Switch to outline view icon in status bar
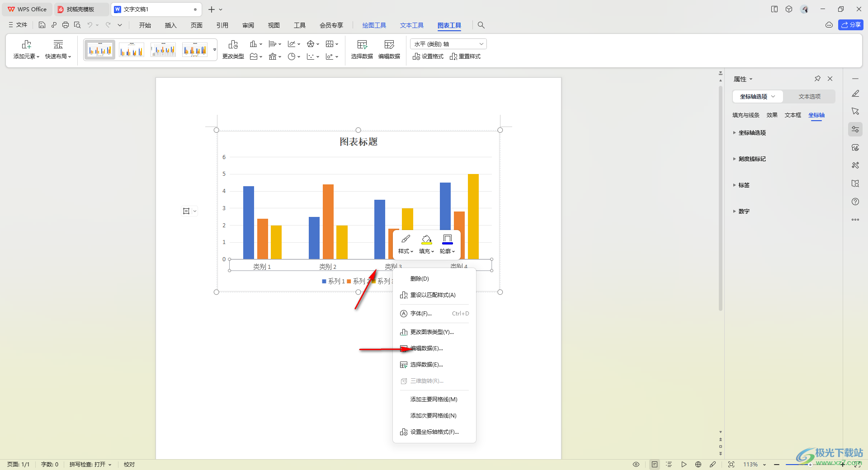The image size is (868, 470). tap(669, 465)
